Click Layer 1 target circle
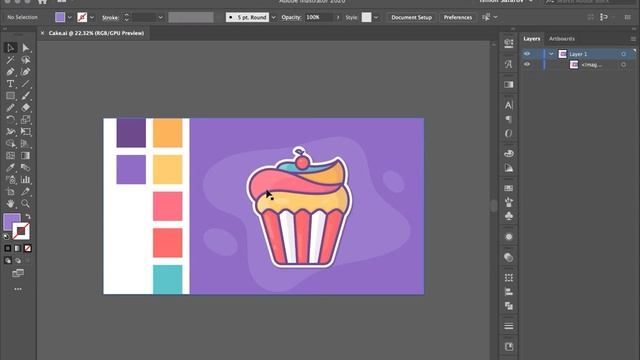The height and width of the screenshot is (360, 640). (623, 54)
